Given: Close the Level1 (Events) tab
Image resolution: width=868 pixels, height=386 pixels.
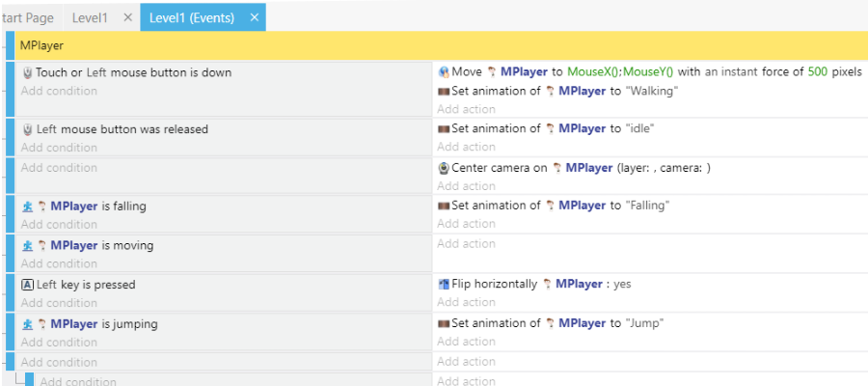Looking at the screenshot, I should pyautogui.click(x=254, y=17).
